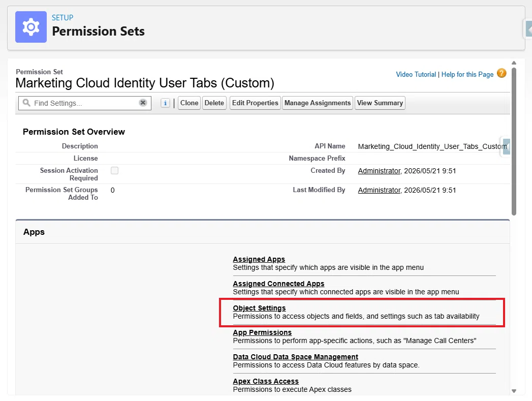
Task: Open Apex Class Access
Action: [266, 381]
